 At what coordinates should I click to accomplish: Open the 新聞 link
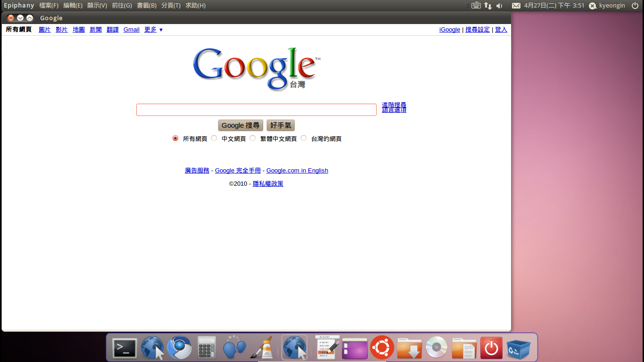[96, 30]
